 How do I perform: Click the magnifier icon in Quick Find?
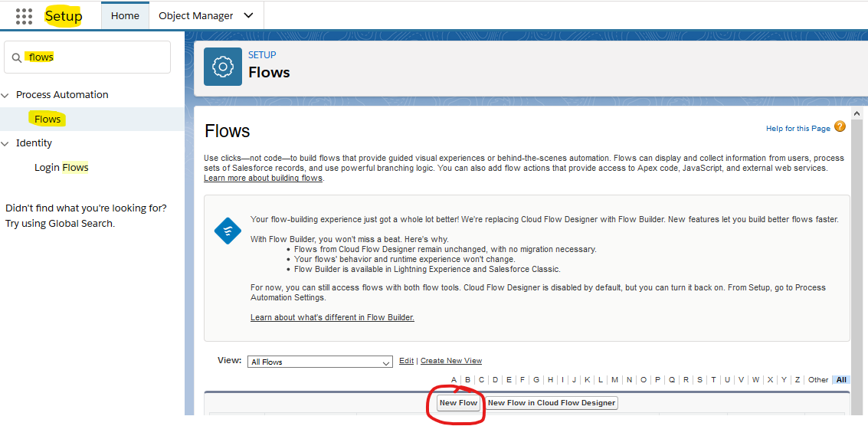[x=17, y=57]
